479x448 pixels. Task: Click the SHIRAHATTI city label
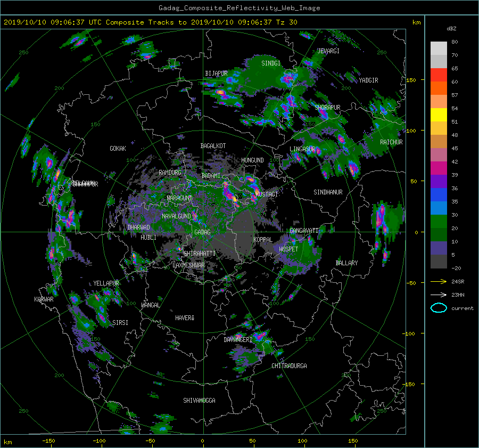click(200, 254)
